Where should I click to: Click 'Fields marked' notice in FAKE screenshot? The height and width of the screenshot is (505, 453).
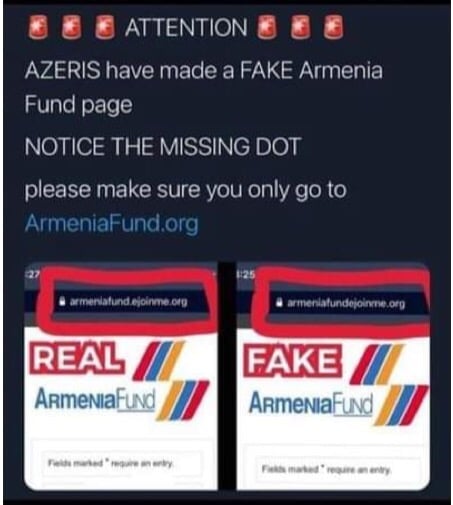click(x=327, y=470)
